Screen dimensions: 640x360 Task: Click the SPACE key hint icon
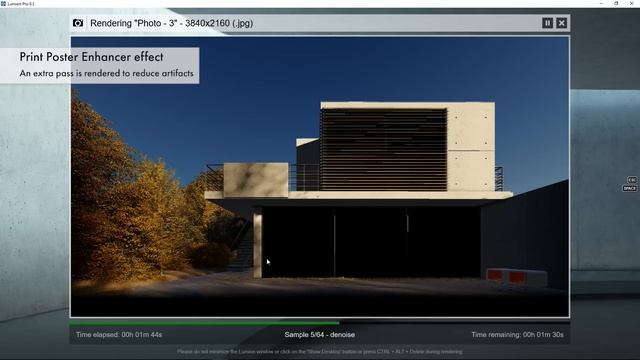pos(629,188)
